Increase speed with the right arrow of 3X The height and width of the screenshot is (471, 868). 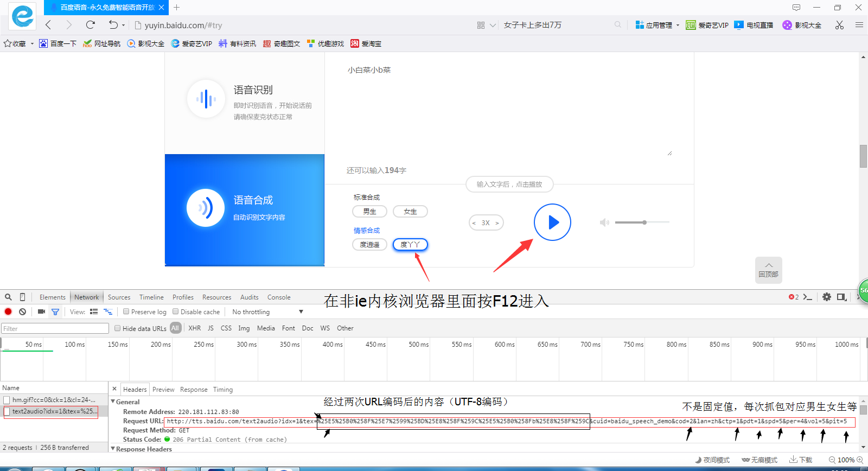(x=497, y=223)
